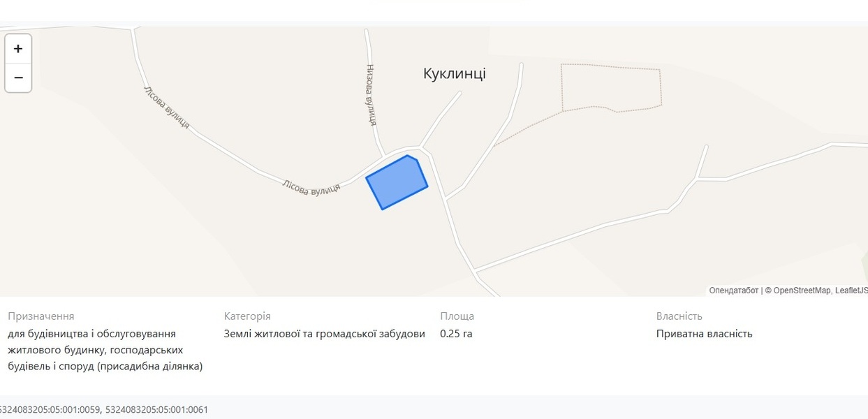Click cadastral number ending in 0061

click(x=157, y=410)
